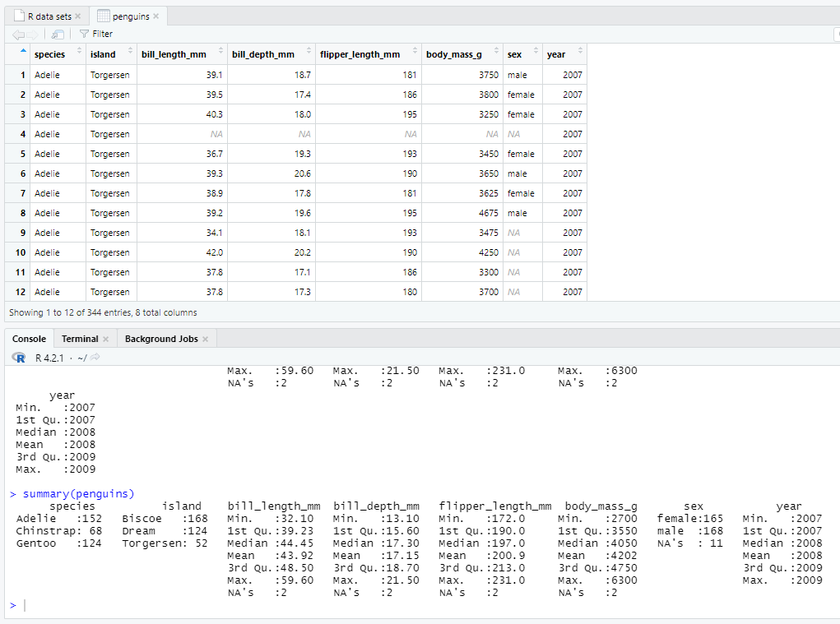
Task: Click the row index sort arrow
Action: 23,50
